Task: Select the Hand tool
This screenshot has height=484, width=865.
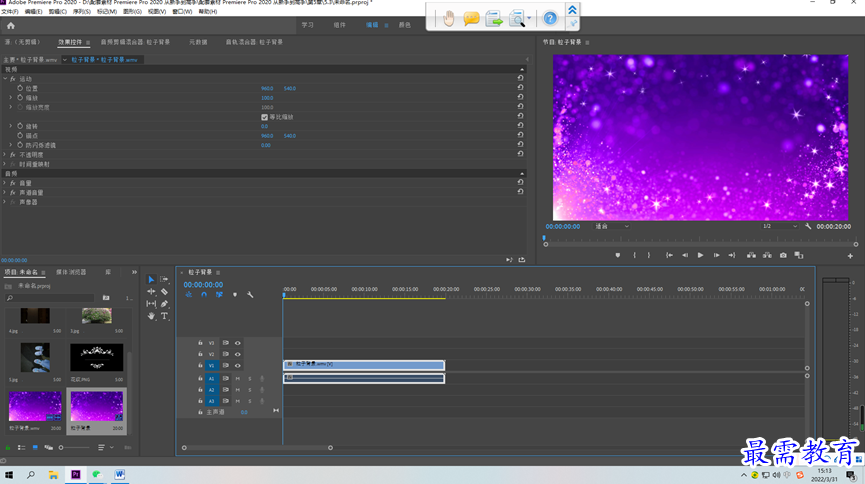Action: pos(151,316)
